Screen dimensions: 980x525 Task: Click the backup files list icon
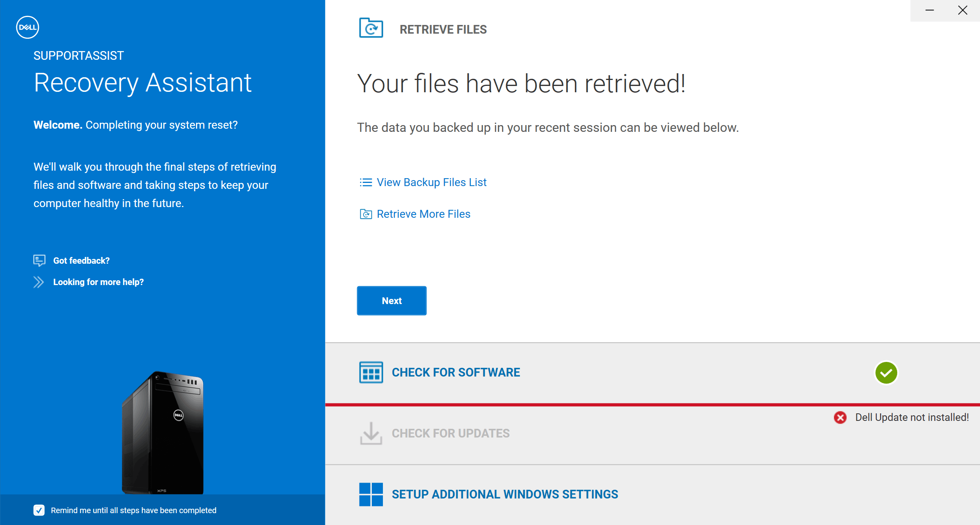pos(365,182)
